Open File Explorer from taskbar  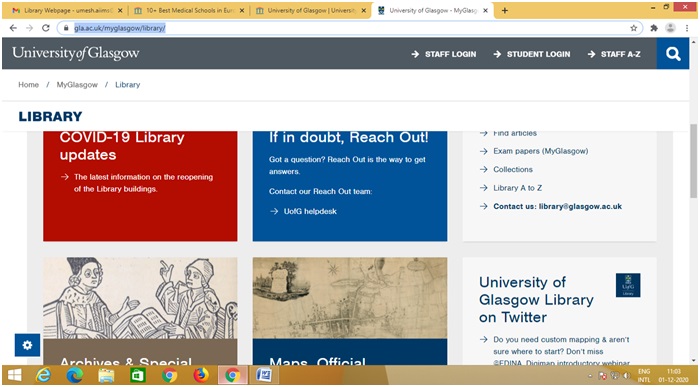[x=106, y=375]
